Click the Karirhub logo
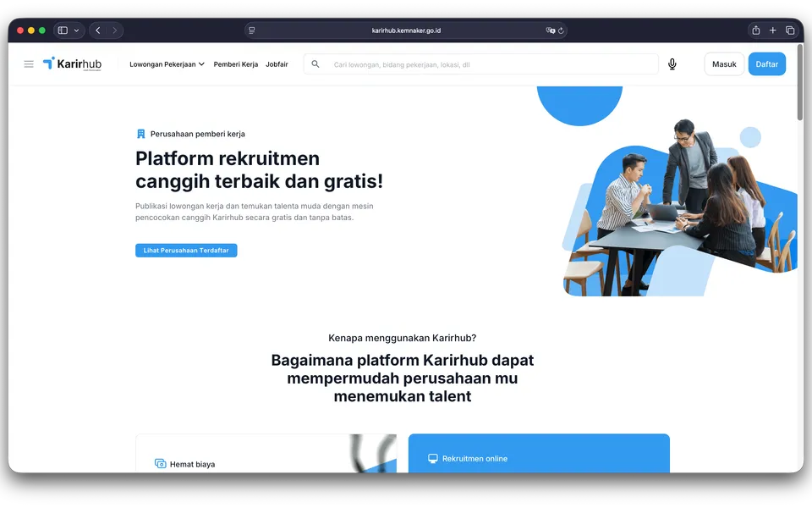Image resolution: width=812 pixels, height=508 pixels. click(72, 63)
